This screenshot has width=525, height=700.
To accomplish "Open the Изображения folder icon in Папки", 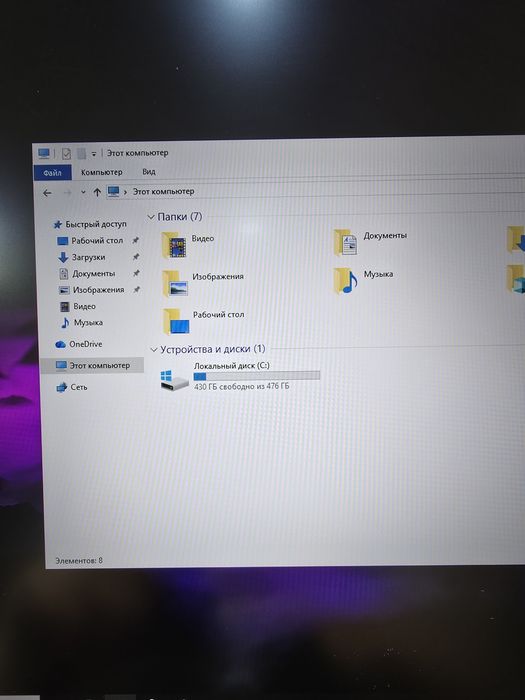I will tap(175, 283).
